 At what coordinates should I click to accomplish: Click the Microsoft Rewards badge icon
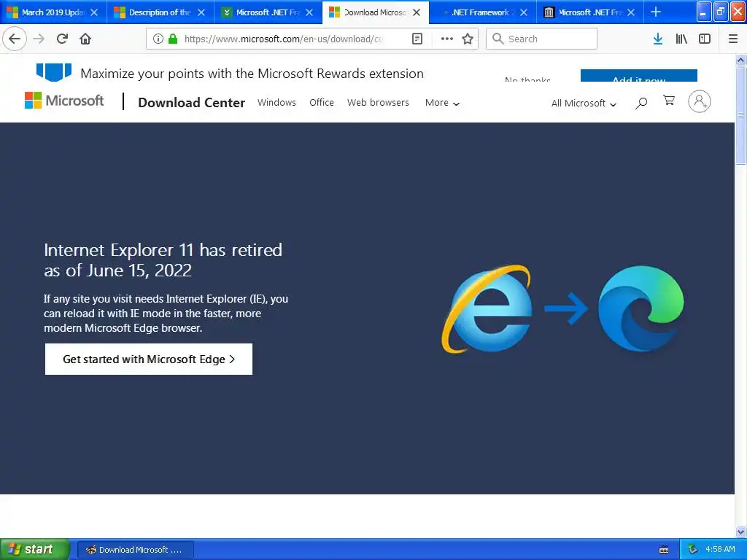pyautogui.click(x=54, y=72)
